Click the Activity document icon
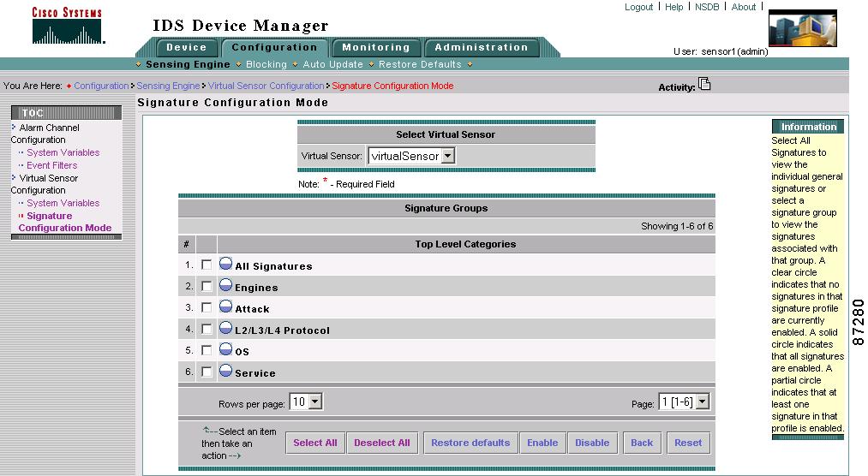 click(704, 84)
